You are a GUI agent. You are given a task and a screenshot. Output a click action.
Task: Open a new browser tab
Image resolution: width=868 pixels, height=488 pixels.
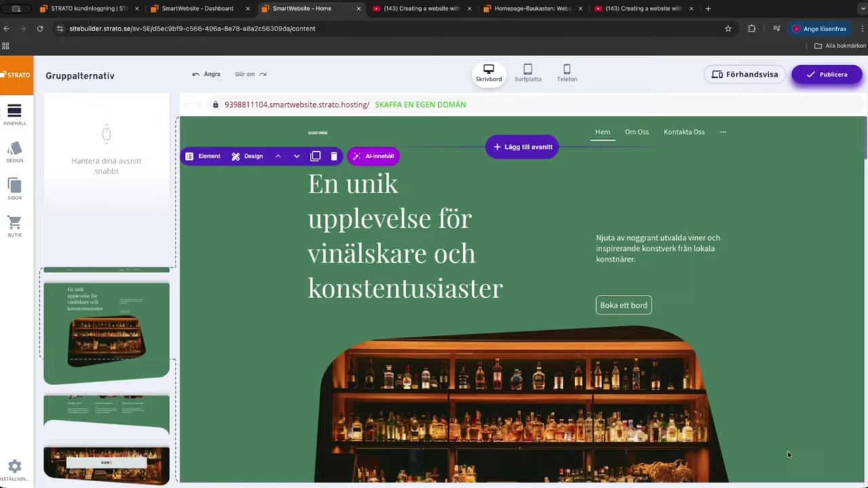[708, 9]
